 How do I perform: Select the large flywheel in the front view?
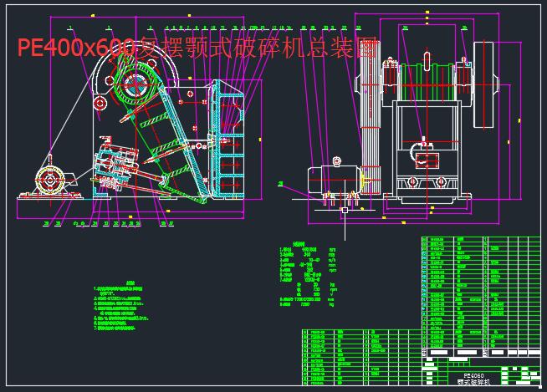click(x=483, y=85)
